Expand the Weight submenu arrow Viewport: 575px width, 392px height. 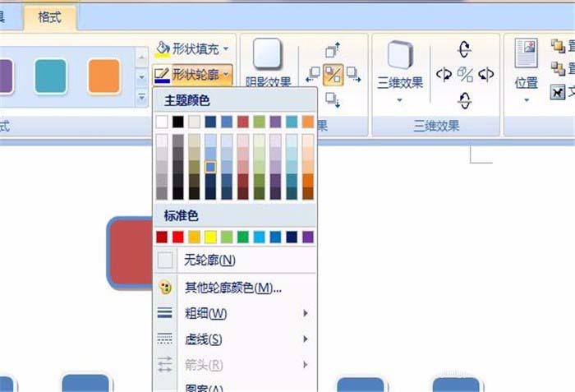pyautogui.click(x=305, y=313)
